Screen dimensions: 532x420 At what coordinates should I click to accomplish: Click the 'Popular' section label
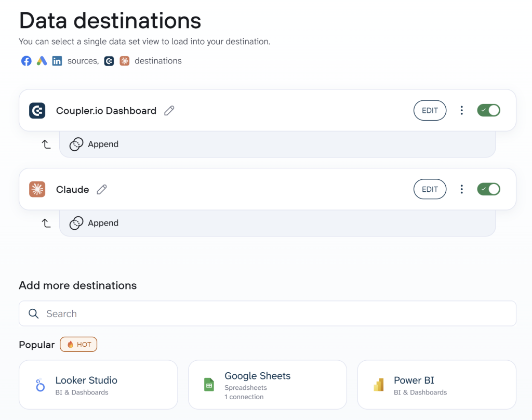tap(37, 345)
